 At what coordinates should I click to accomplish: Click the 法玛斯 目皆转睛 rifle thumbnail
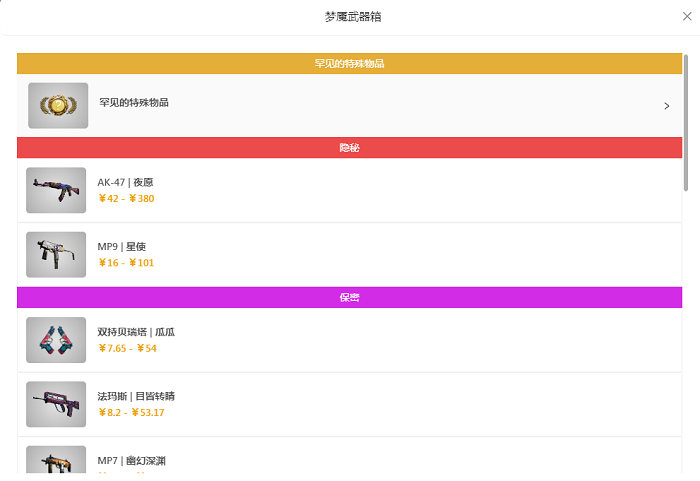pyautogui.click(x=56, y=404)
